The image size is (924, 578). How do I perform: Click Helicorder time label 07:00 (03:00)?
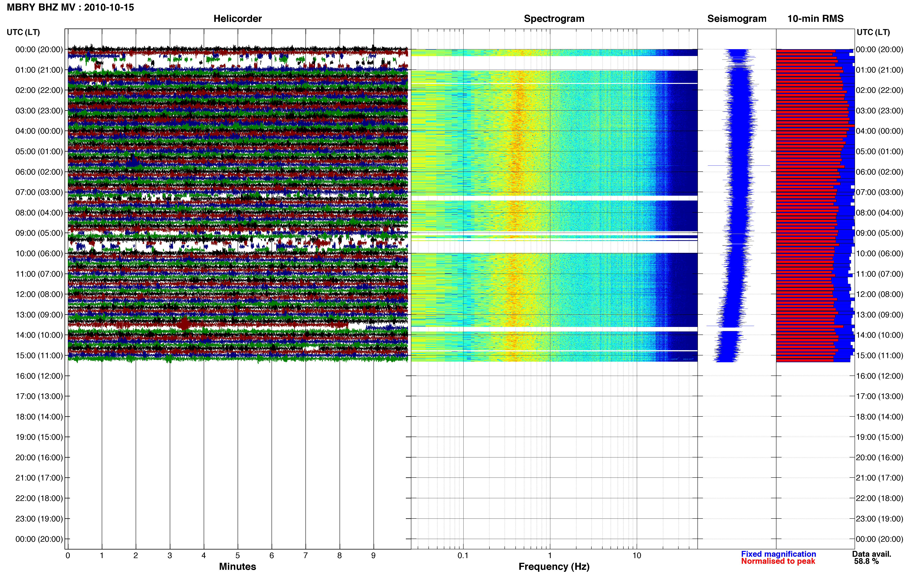point(39,192)
